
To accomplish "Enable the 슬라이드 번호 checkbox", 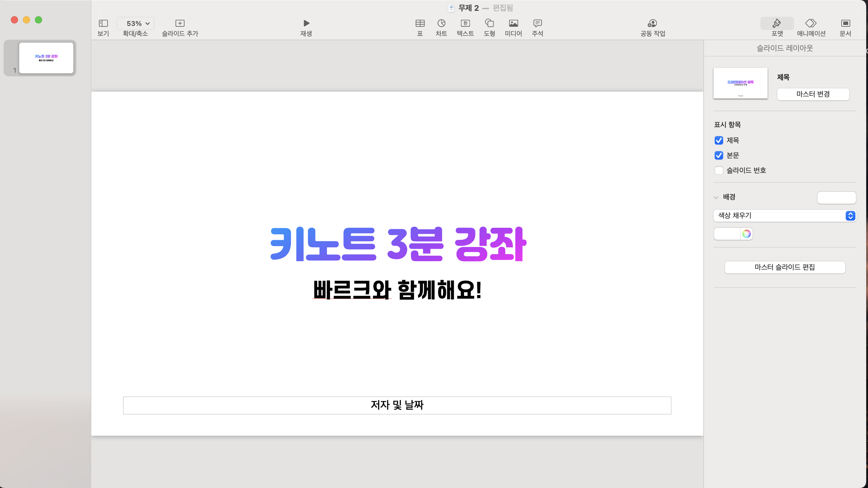I will coord(719,170).
